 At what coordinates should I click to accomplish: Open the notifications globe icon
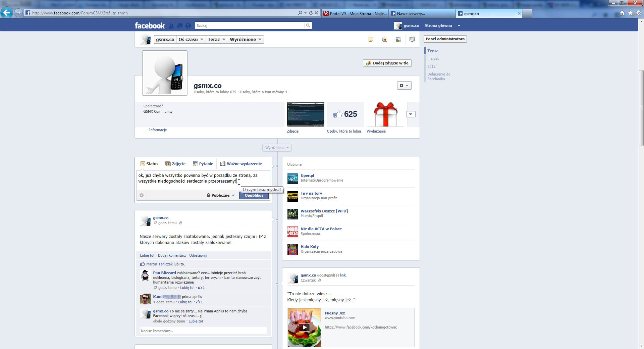coord(188,26)
